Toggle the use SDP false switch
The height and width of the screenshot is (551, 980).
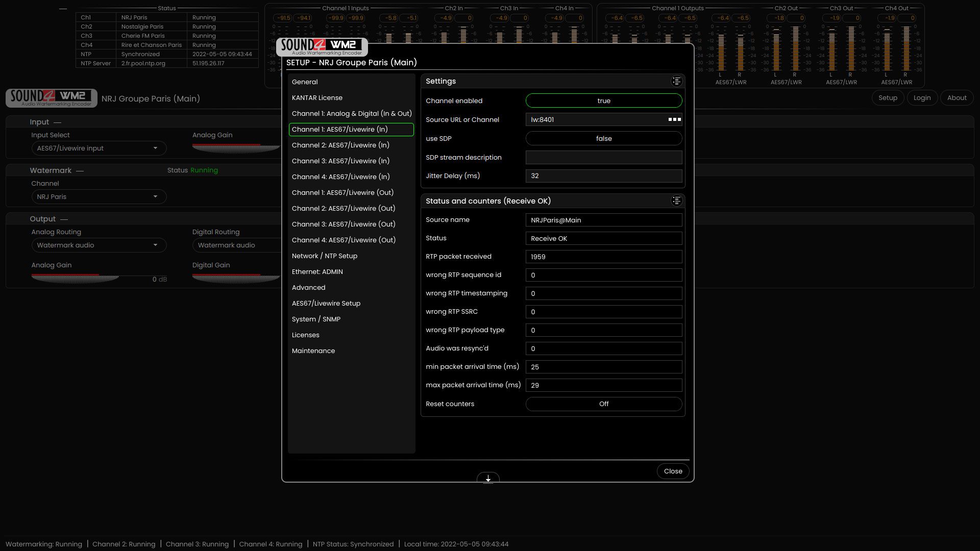point(603,139)
